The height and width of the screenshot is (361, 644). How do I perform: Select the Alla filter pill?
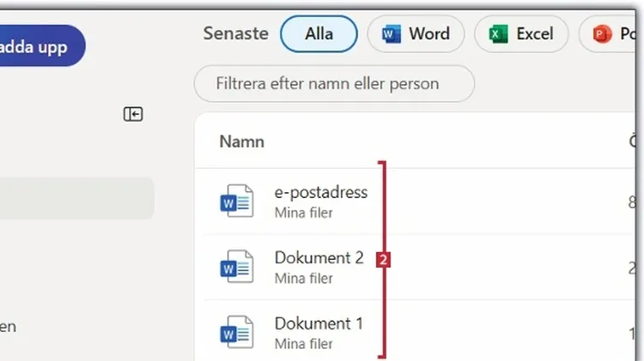pyautogui.click(x=319, y=34)
